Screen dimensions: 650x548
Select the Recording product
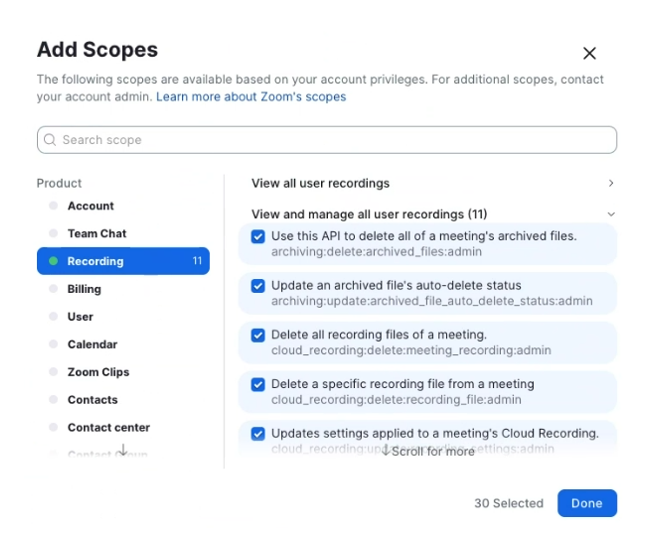click(123, 261)
